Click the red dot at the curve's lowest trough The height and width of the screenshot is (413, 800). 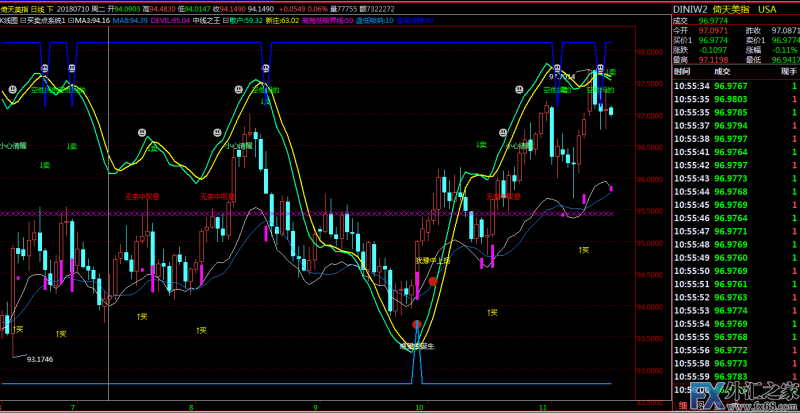(416, 325)
